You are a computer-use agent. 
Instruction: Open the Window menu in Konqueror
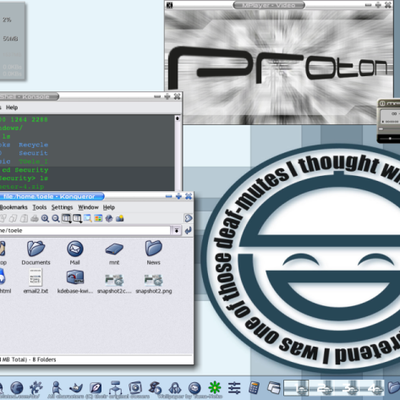point(88,207)
